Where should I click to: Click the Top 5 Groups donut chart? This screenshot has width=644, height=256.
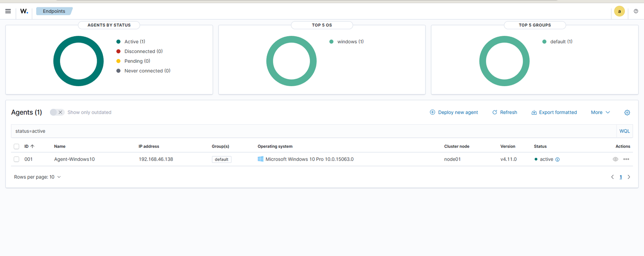pyautogui.click(x=504, y=61)
